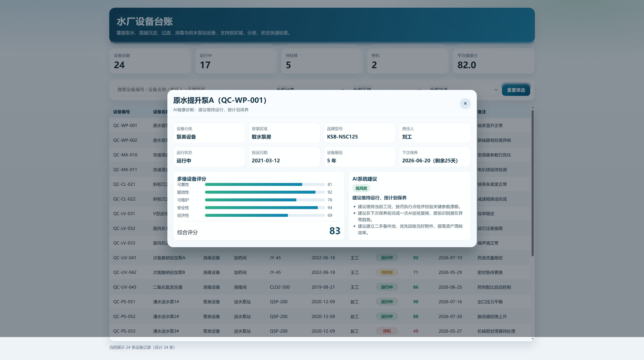Click the 水厂设备台账 page title
Viewport: 644px width, 360px height.
pyautogui.click(x=144, y=22)
